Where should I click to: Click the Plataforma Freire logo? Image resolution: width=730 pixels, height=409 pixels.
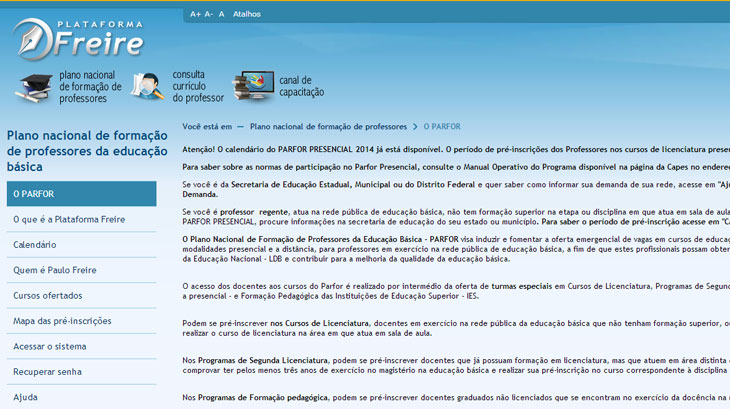point(78,39)
